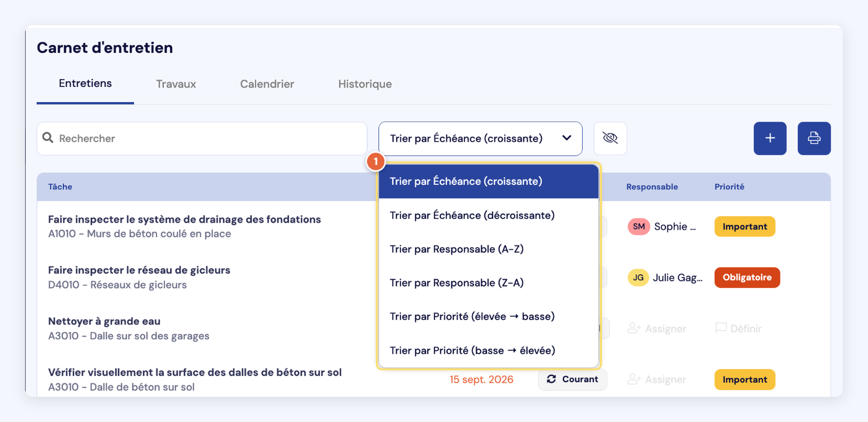Open task Vérifier visuellement la surface des dalles
Image resolution: width=868 pixels, height=422 pixels.
195,372
